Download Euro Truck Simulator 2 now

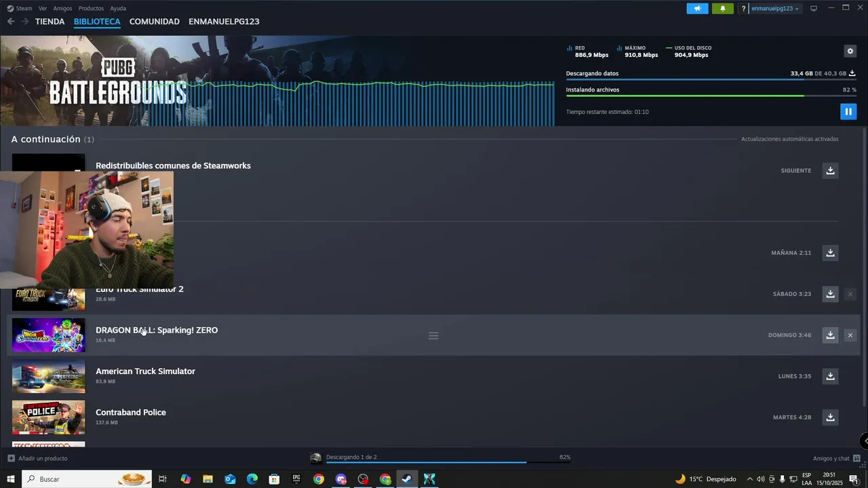[x=830, y=293]
